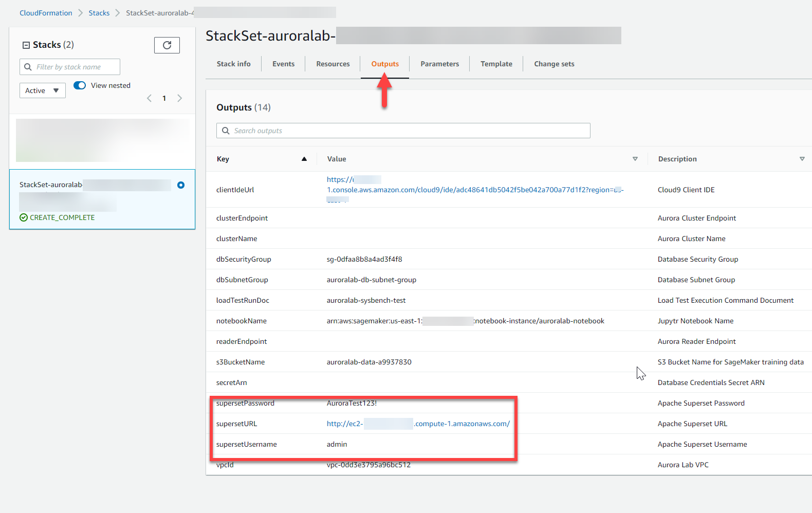The width and height of the screenshot is (812, 513).
Task: Open the Change sets tab
Action: pos(554,64)
